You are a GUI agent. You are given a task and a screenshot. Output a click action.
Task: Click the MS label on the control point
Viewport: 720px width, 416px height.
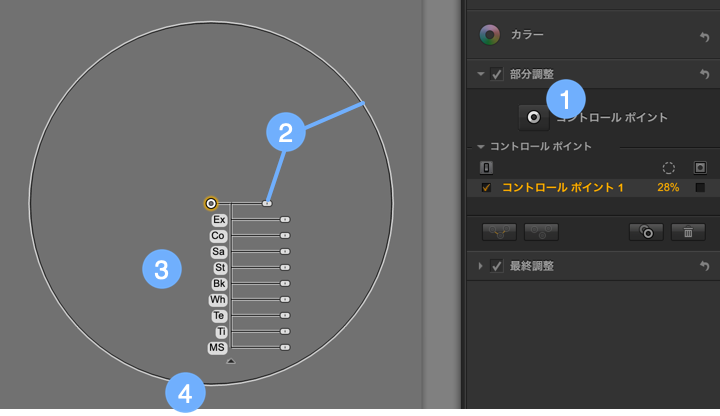[x=217, y=348]
